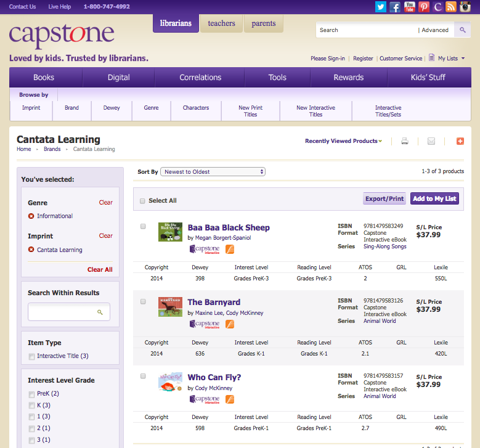480x448 pixels.
Task: Open Capstone's YouTube channel icon
Action: (409, 6)
